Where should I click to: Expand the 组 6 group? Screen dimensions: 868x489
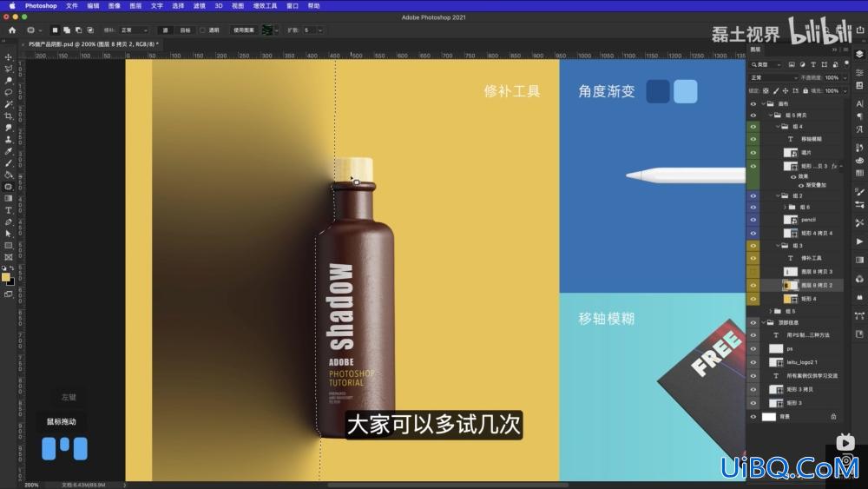tap(785, 207)
